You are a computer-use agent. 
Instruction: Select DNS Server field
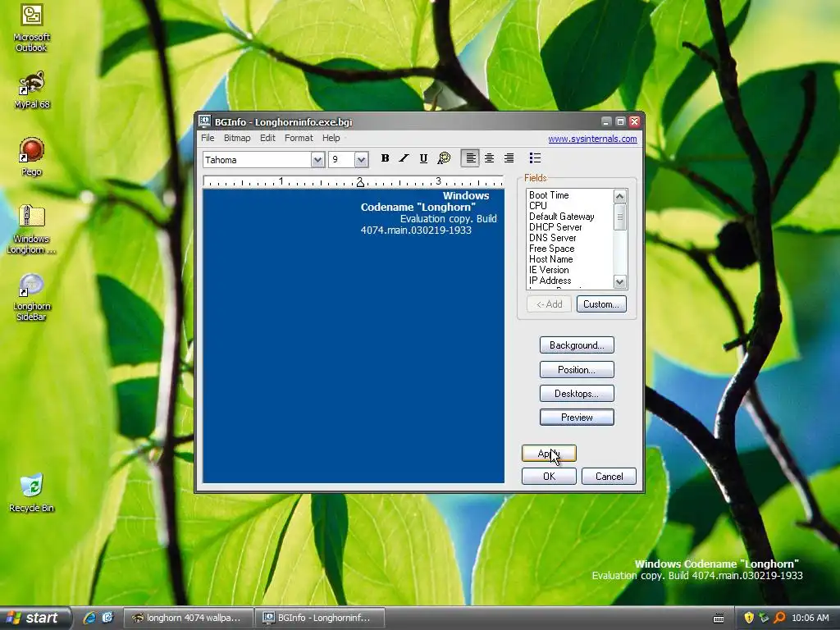(552, 238)
